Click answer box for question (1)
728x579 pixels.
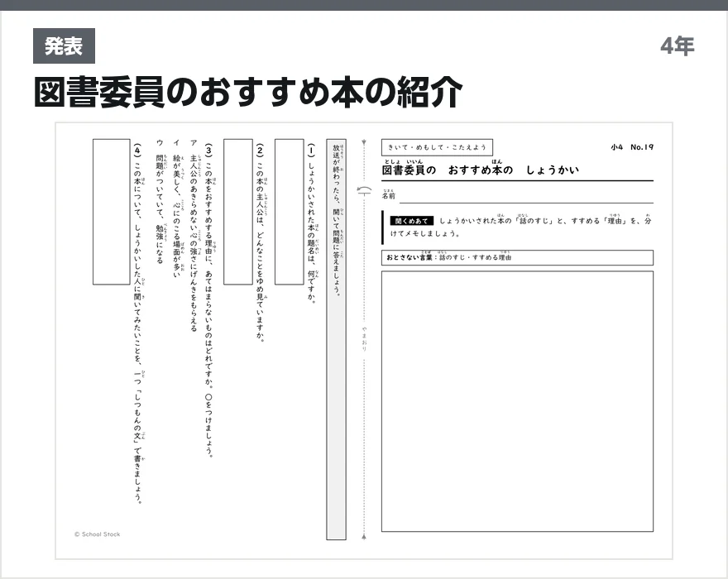click(x=290, y=212)
